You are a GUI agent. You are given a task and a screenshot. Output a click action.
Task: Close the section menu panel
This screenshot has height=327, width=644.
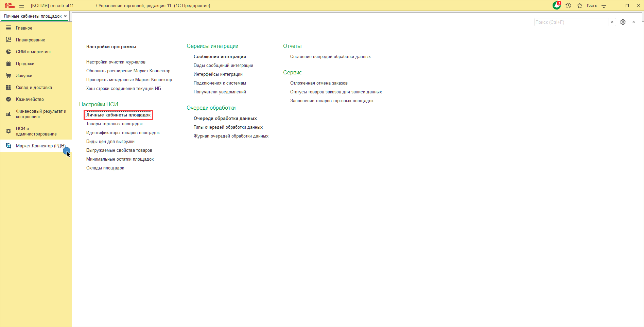click(x=633, y=22)
